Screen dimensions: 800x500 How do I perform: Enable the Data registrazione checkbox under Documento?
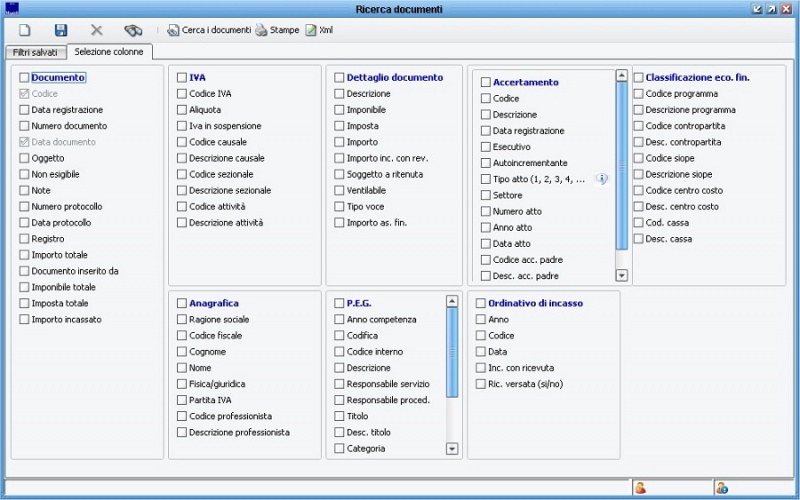click(24, 110)
